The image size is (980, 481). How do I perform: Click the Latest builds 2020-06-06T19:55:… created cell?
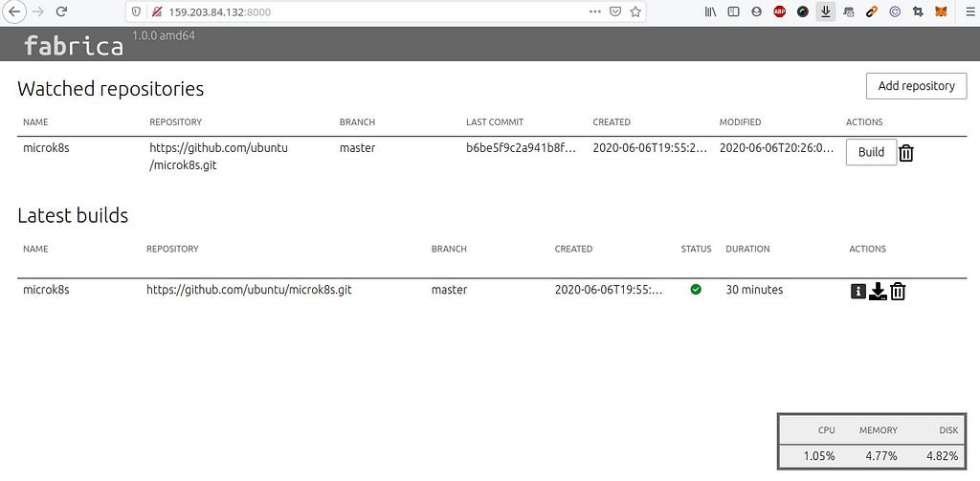609,290
